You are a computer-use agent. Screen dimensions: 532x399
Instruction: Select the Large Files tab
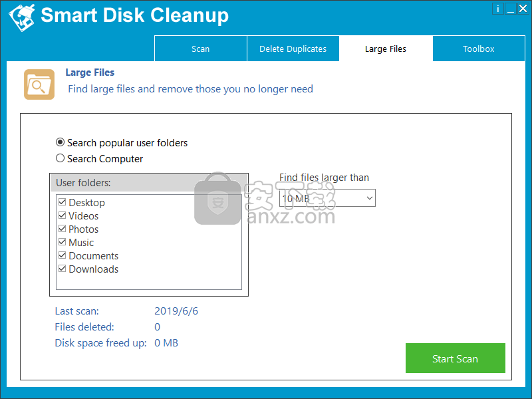click(386, 49)
